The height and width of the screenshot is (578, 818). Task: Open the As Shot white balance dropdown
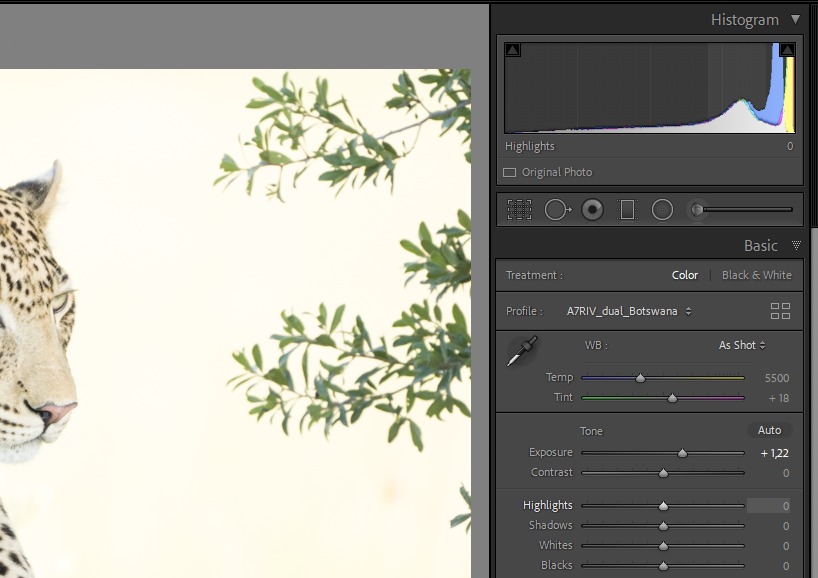742,345
